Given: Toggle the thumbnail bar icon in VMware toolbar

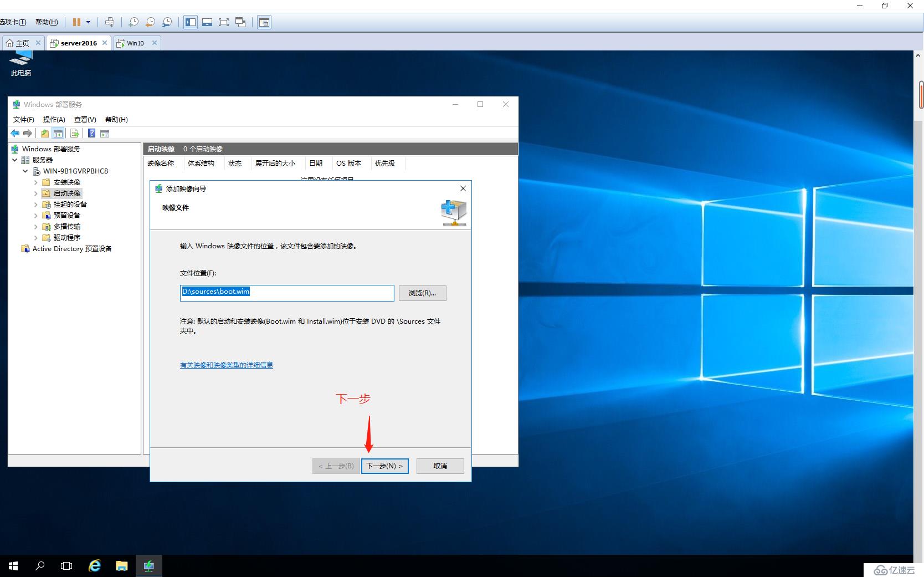Looking at the screenshot, I should tap(207, 22).
